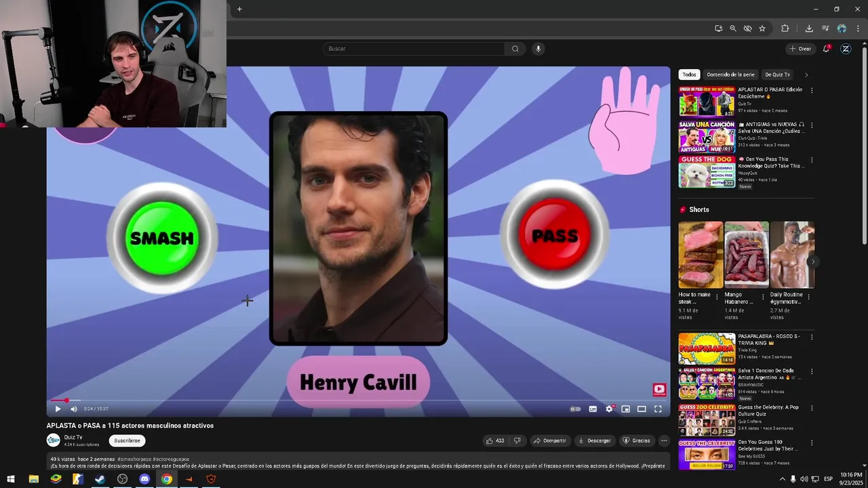Viewport: 868px width, 488px height.
Task: Click the Crear create button
Action: [x=800, y=49]
